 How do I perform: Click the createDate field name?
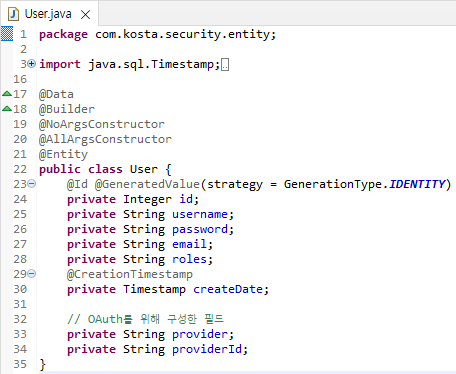tap(228, 289)
